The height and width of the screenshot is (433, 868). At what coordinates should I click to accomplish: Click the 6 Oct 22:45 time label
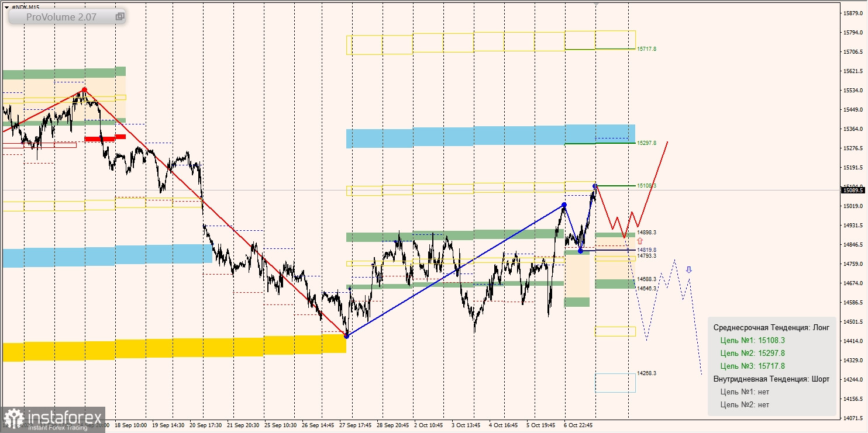(578, 426)
